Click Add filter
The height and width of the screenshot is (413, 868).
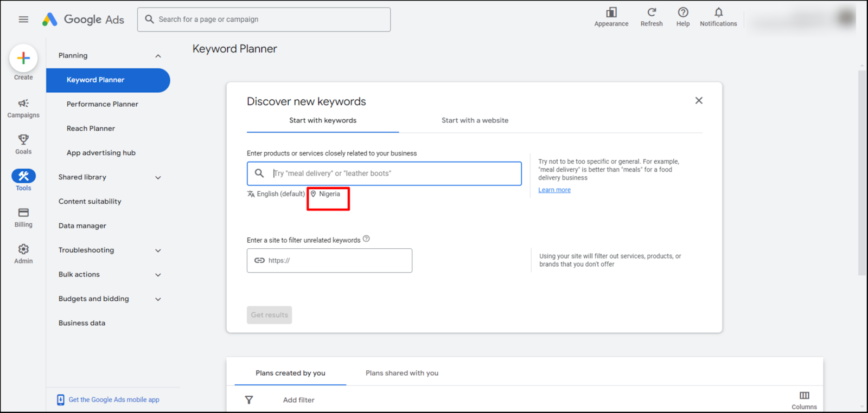[x=298, y=400]
